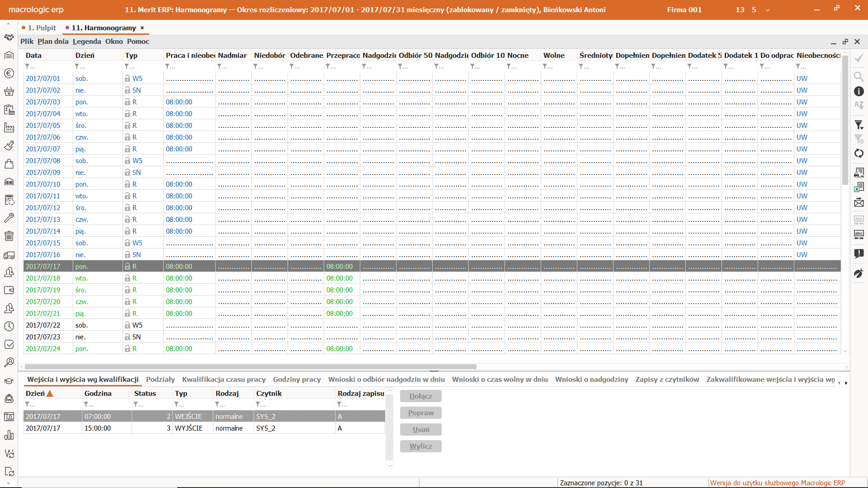Expand the dropdown arrow next to Firma counters
The height and width of the screenshot is (488, 868).
pyautogui.click(x=767, y=10)
